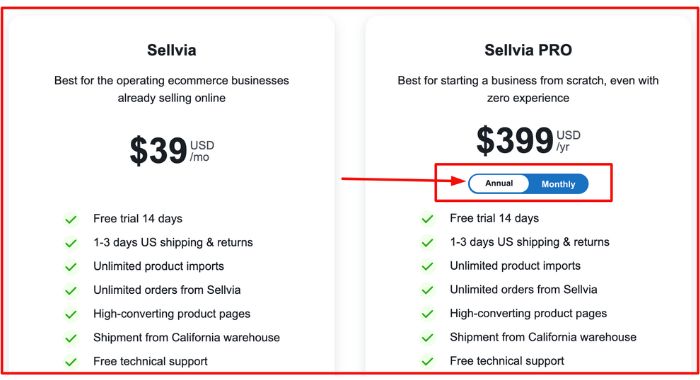The image size is (700, 380).
Task: Click the $399 USD per year price
Action: [528, 140]
